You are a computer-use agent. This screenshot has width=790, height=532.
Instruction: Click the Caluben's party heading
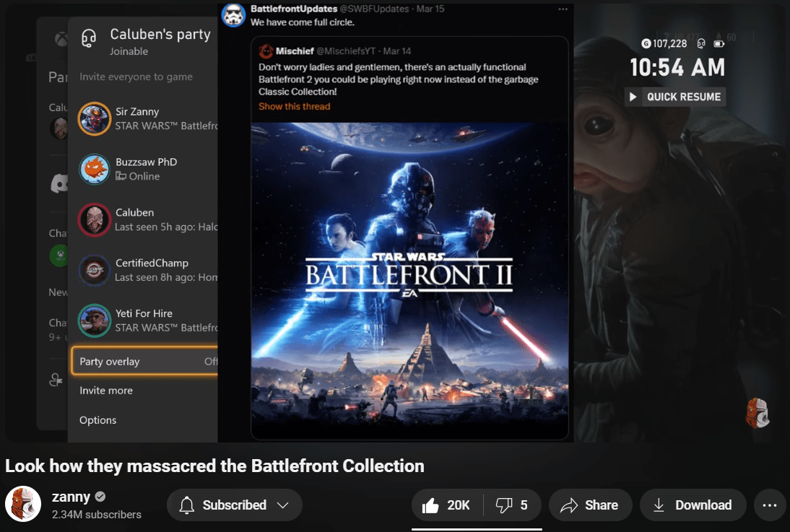click(x=160, y=34)
